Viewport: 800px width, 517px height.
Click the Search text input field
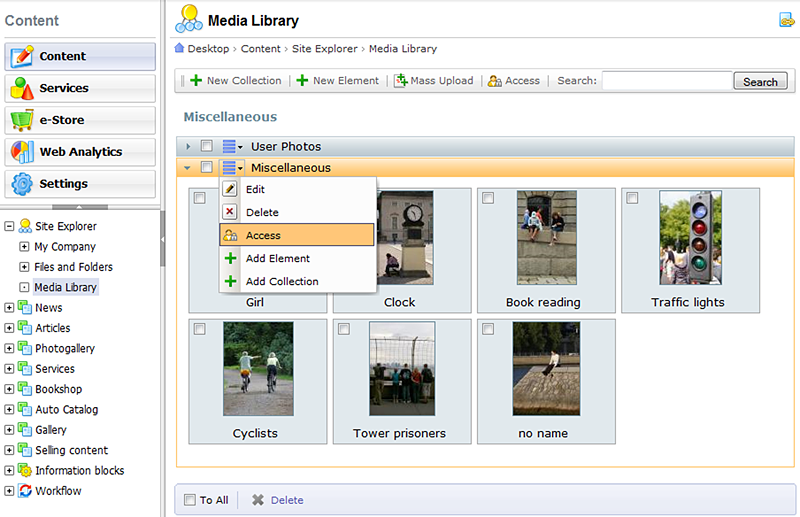(x=666, y=81)
